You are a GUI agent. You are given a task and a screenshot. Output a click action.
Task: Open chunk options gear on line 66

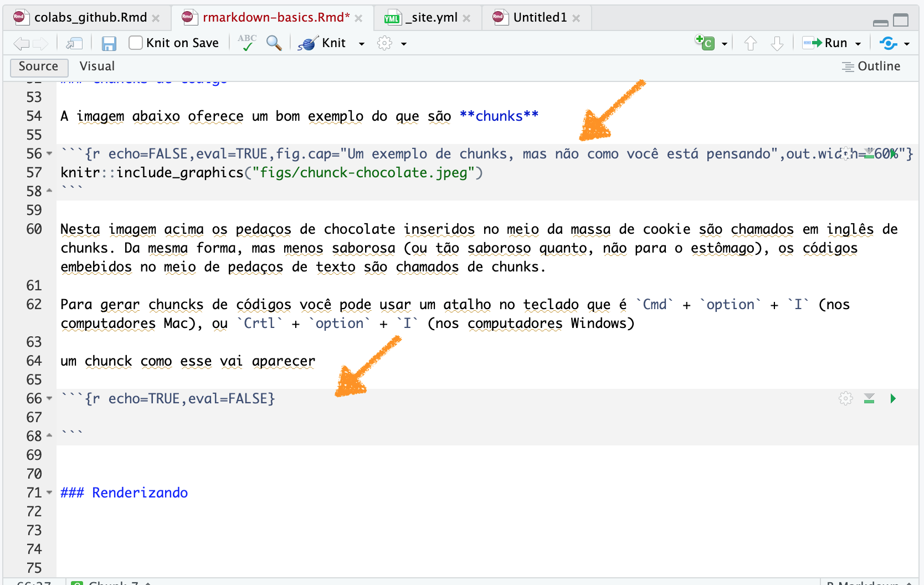coord(845,398)
